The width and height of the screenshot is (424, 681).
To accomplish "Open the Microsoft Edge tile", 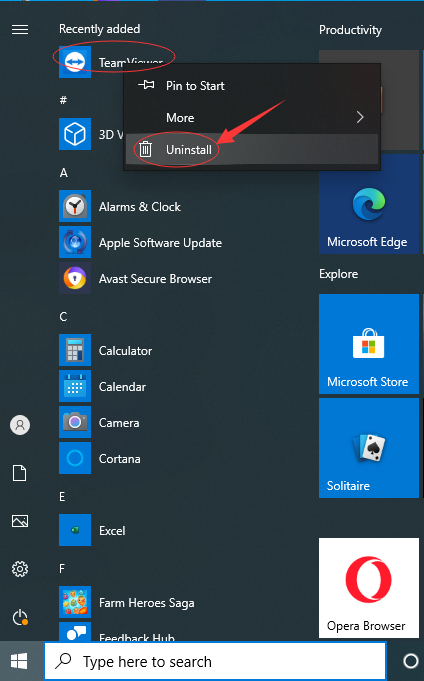I will 369,204.
